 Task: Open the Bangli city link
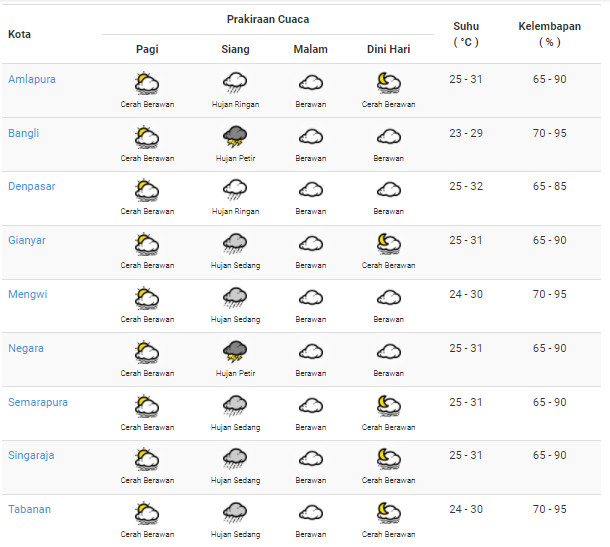point(24,133)
